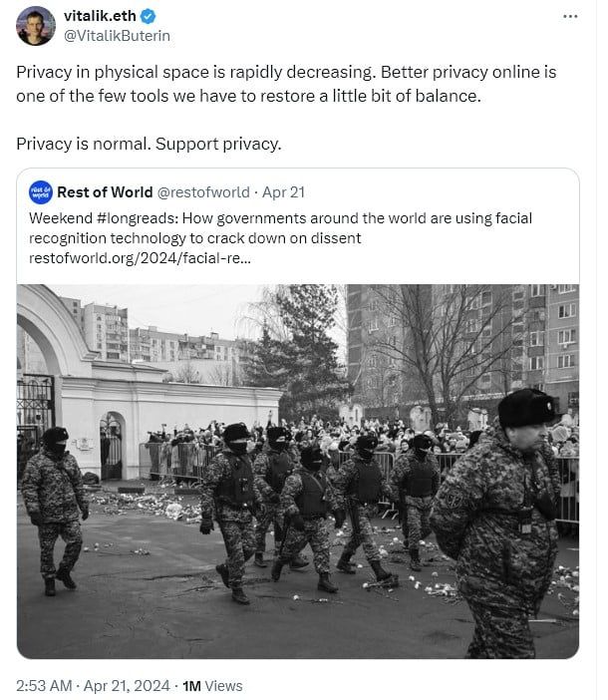Open the Rest of World account name
Screen dimensions: 608x700
pos(105,192)
